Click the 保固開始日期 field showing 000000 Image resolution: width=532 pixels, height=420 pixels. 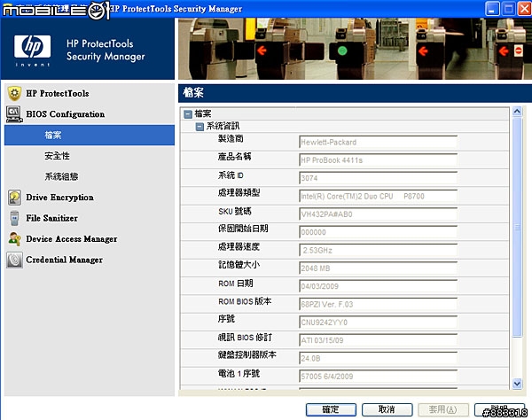click(378, 232)
